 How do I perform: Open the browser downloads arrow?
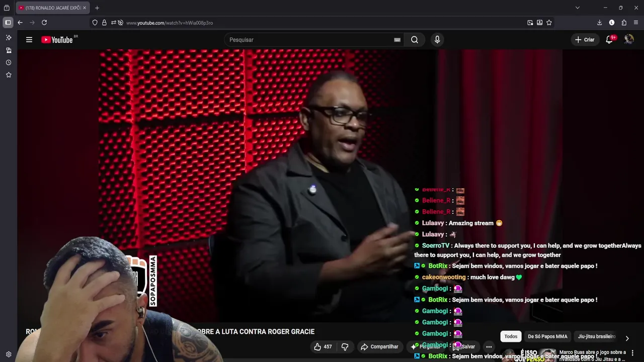599,23
